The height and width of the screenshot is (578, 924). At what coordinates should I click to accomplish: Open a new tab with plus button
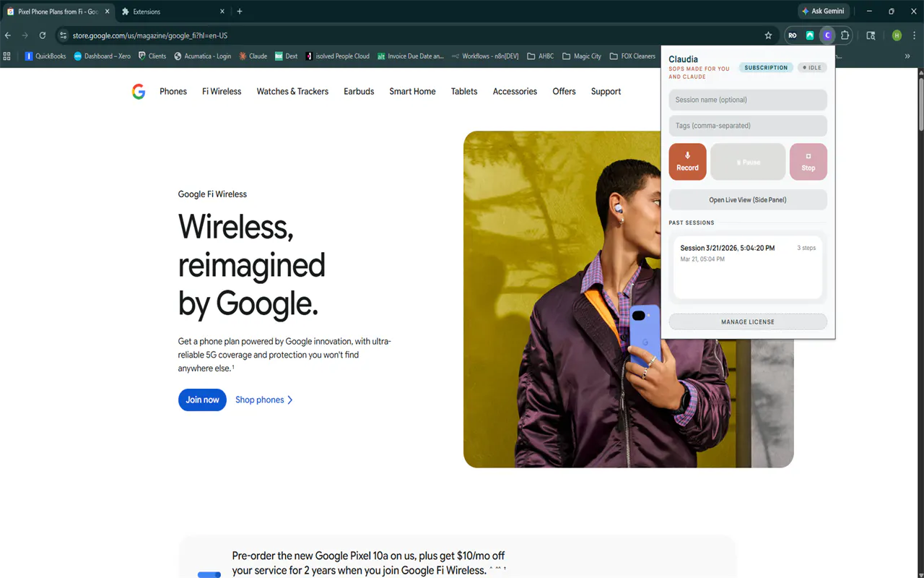(x=240, y=12)
